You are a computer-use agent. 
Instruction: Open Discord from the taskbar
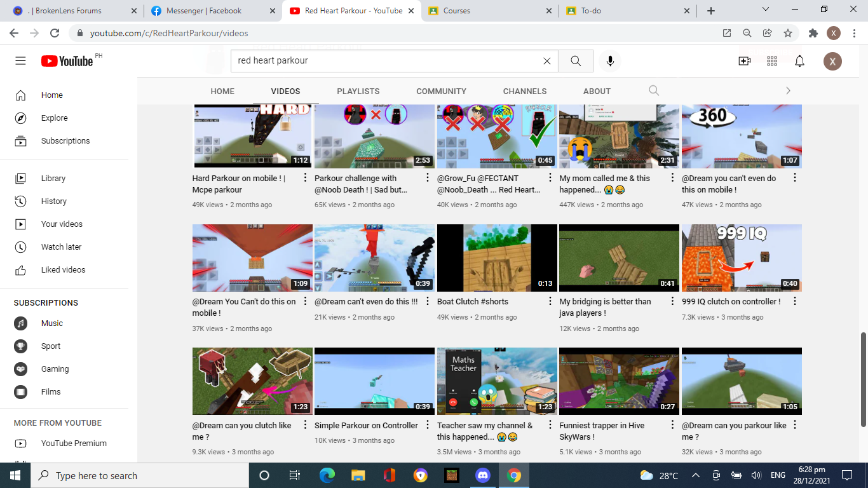[x=483, y=475]
